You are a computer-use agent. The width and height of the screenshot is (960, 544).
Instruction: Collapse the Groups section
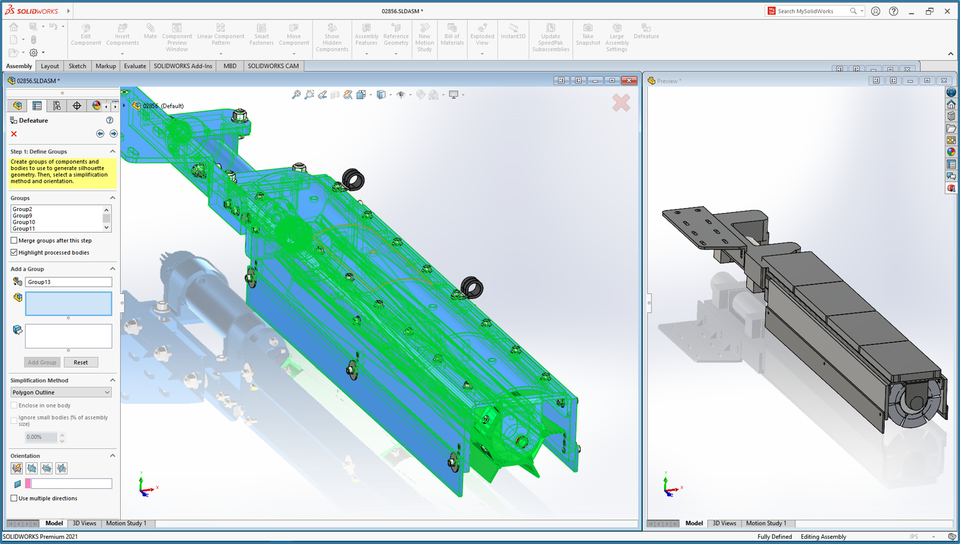pyautogui.click(x=113, y=198)
